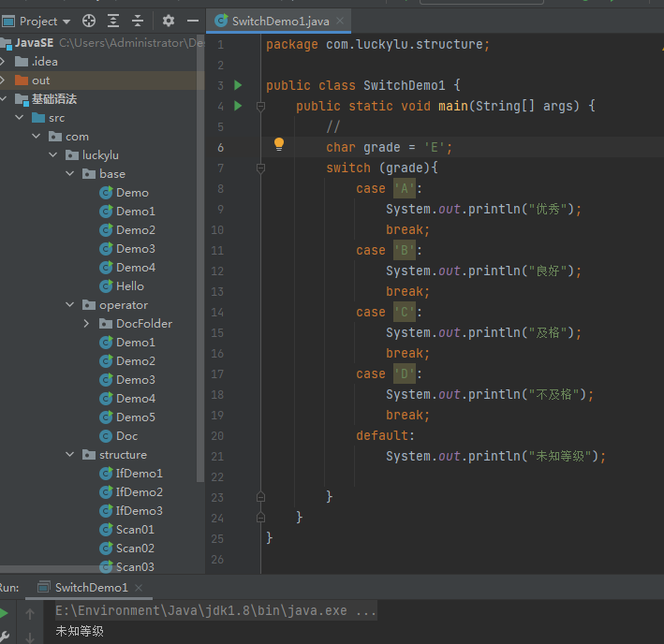The width and height of the screenshot is (664, 644).
Task: Click the Expand All icon in Project toolbar
Action: tap(113, 21)
